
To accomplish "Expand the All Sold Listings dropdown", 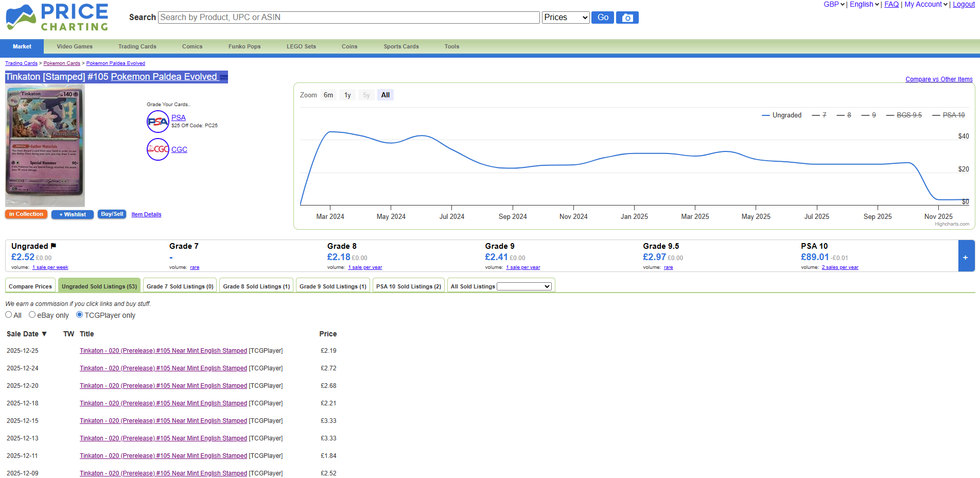I will coord(523,286).
